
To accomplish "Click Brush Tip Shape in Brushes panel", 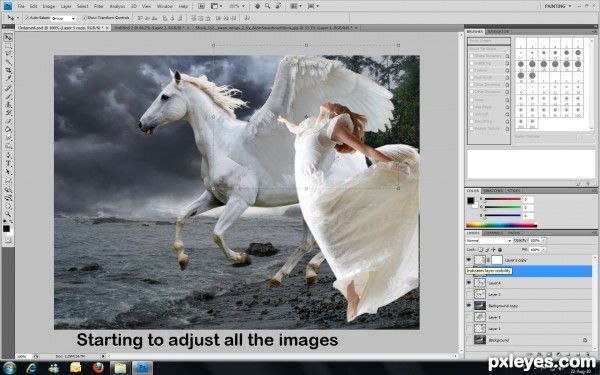I will tap(489, 49).
